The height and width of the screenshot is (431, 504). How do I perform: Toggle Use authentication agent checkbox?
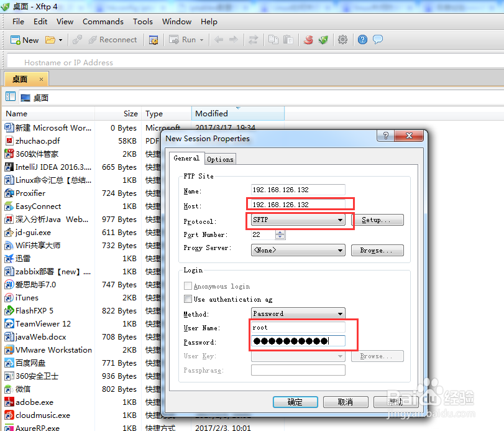pyautogui.click(x=188, y=299)
